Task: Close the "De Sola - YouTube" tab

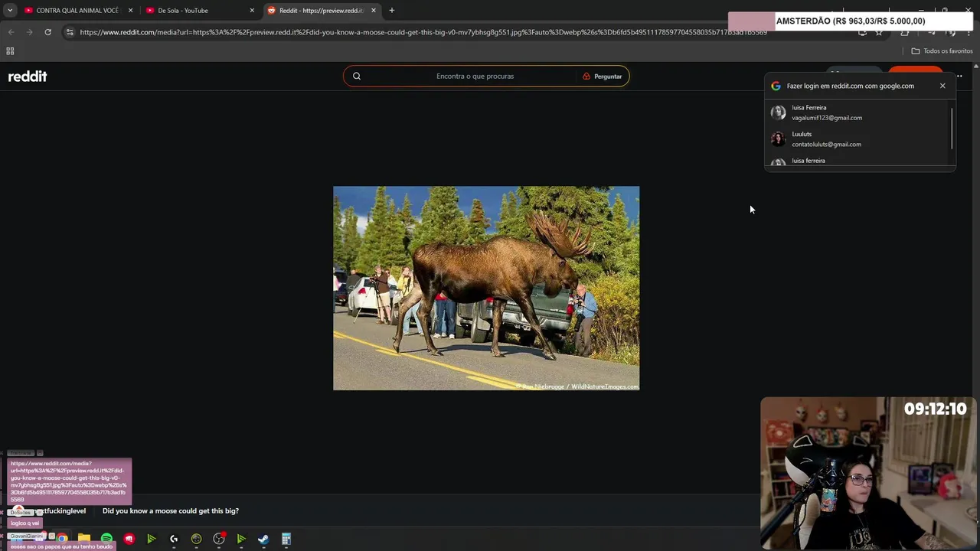Action: click(252, 11)
